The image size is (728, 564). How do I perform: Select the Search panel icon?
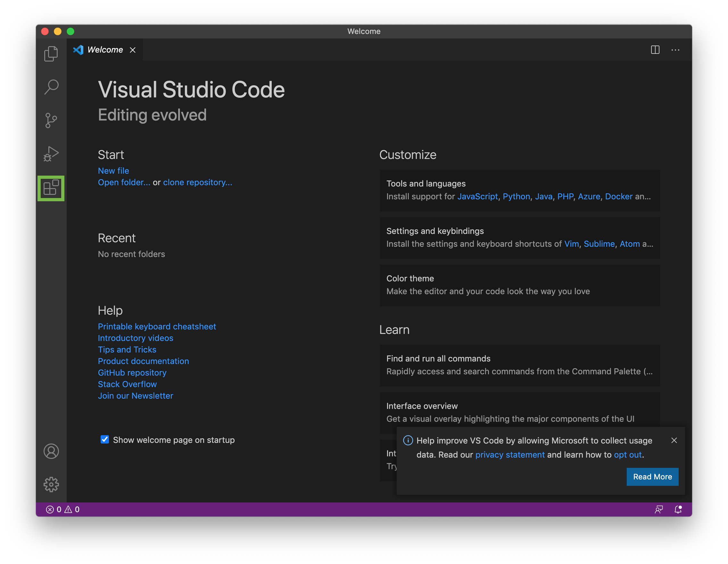tap(52, 87)
